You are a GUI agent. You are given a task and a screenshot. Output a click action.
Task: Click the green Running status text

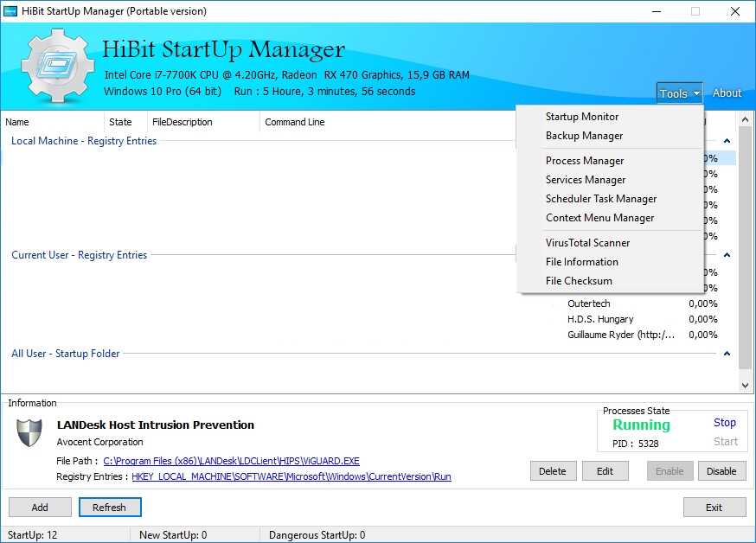641,425
